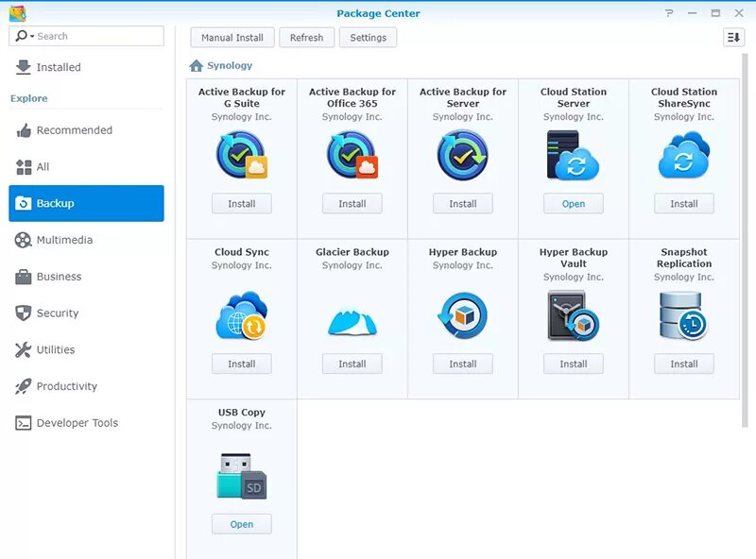Click the Snapshot Replication database icon
Screen dimensions: 756x559
click(x=683, y=315)
